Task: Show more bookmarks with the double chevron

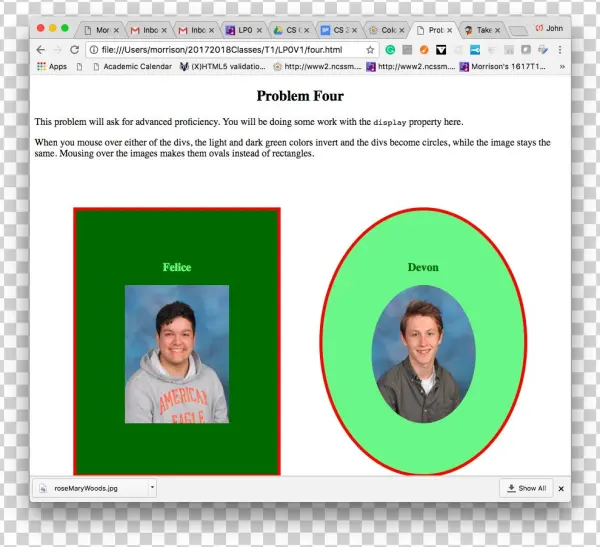Action: [562, 67]
